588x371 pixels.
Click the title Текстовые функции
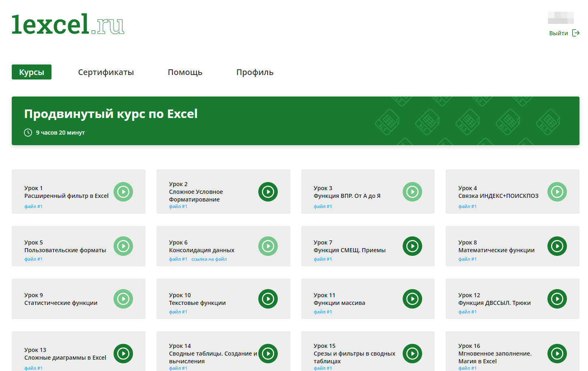[197, 303]
